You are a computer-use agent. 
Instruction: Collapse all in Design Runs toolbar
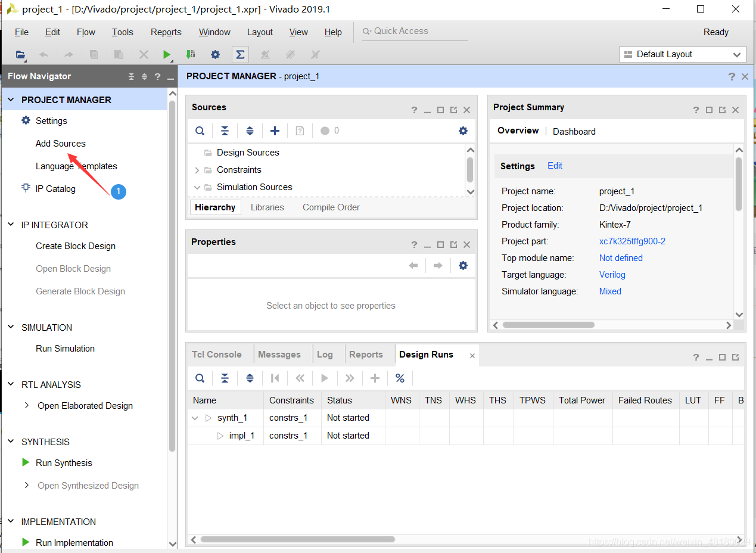tap(225, 378)
